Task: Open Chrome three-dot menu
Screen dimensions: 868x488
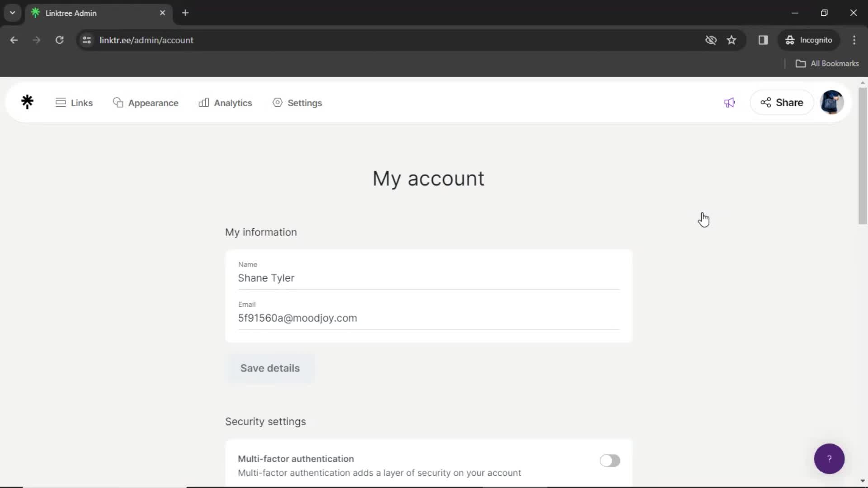Action: (854, 40)
